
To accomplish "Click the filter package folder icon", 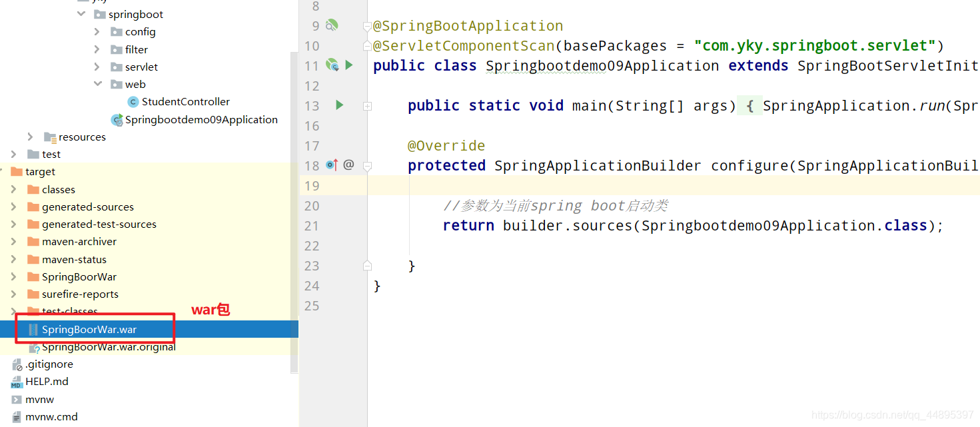I will [x=116, y=49].
